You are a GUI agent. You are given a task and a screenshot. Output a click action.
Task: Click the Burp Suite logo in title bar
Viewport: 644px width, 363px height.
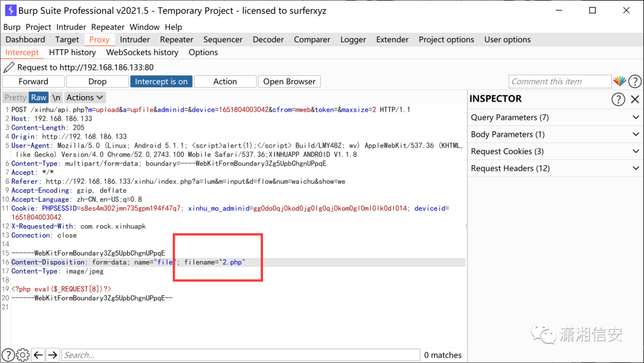(10, 10)
